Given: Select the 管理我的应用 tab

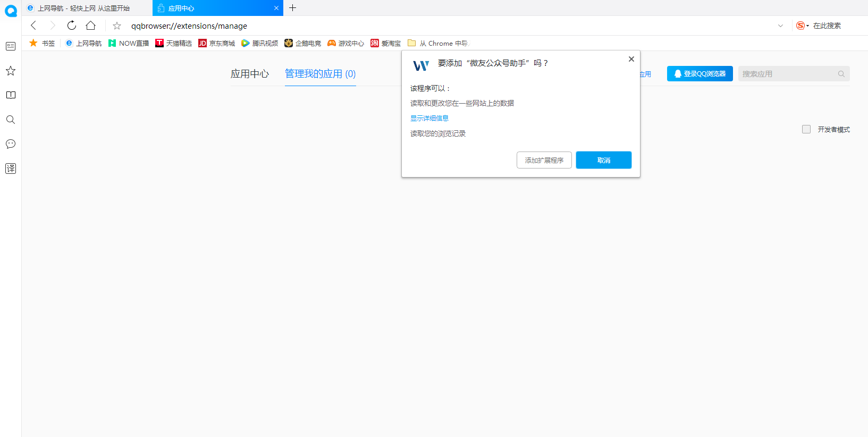Looking at the screenshot, I should pos(320,74).
